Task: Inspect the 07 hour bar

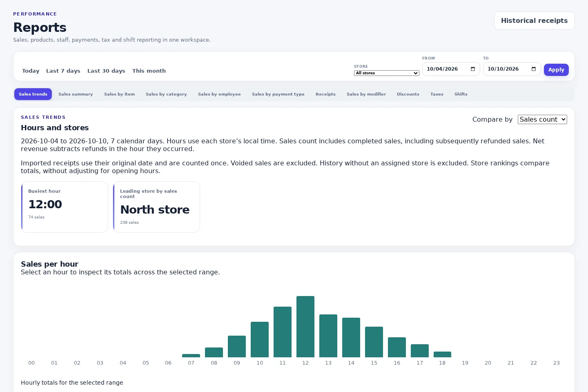Action: 191,356
